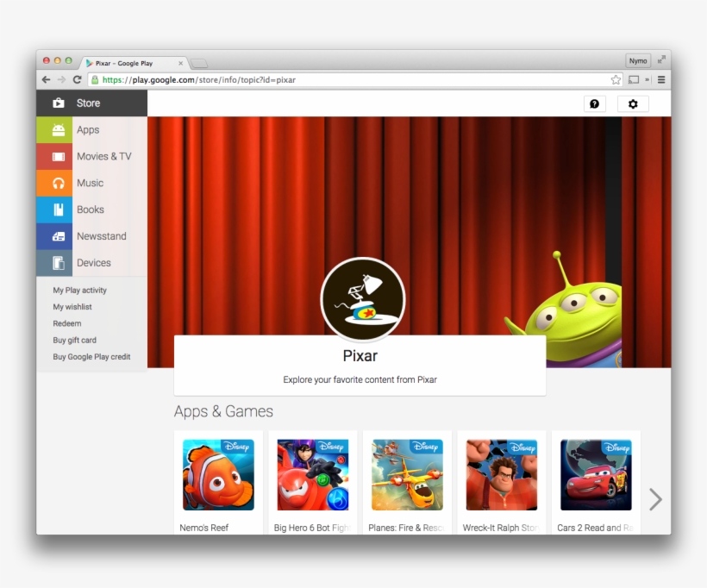Open Buy Google Play credit

tap(91, 356)
